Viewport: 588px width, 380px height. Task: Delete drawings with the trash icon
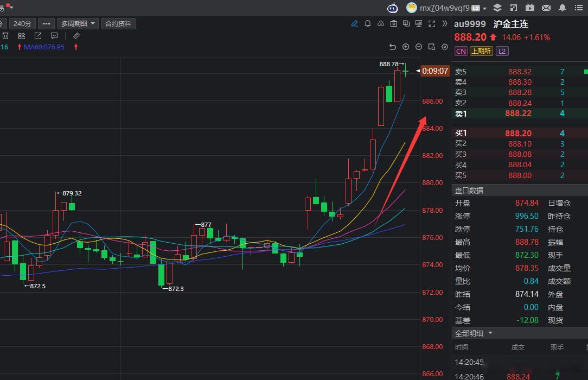click(x=5, y=36)
